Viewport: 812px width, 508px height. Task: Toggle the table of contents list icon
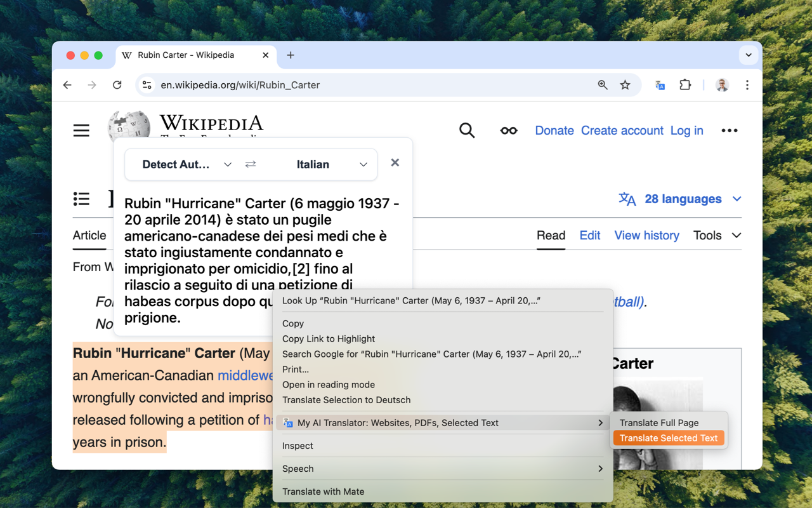[x=81, y=199]
